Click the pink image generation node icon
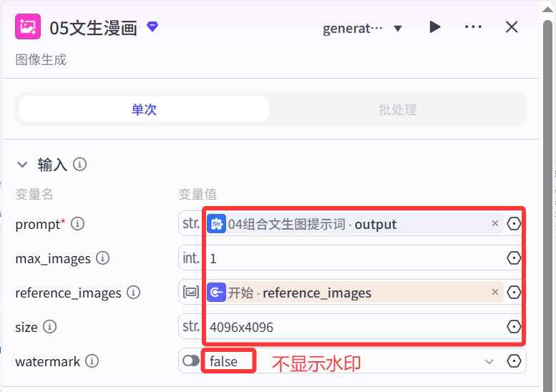The height and width of the screenshot is (392, 556). tap(28, 26)
